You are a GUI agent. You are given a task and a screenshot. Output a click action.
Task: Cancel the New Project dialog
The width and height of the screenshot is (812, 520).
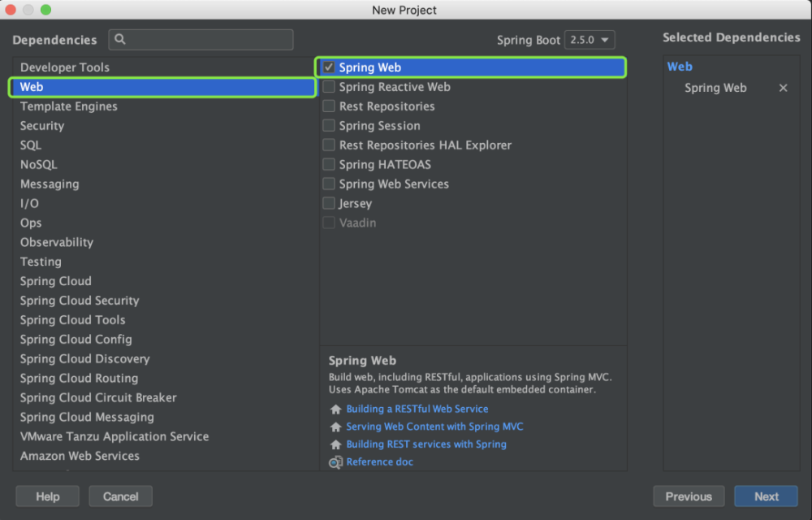(x=121, y=496)
